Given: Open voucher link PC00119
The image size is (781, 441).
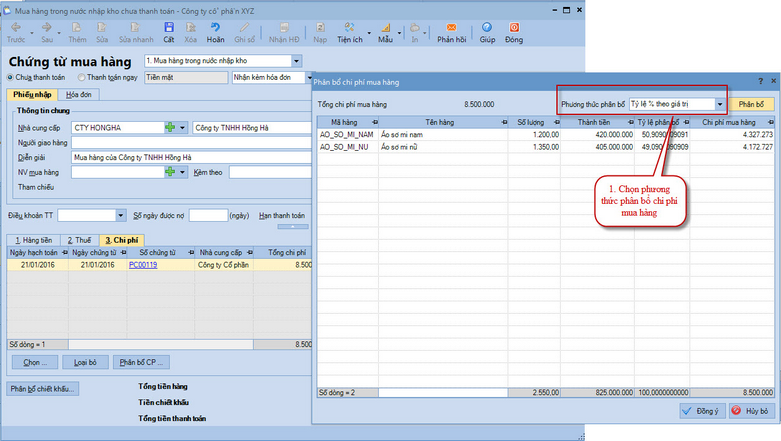Looking at the screenshot, I should pos(143,265).
